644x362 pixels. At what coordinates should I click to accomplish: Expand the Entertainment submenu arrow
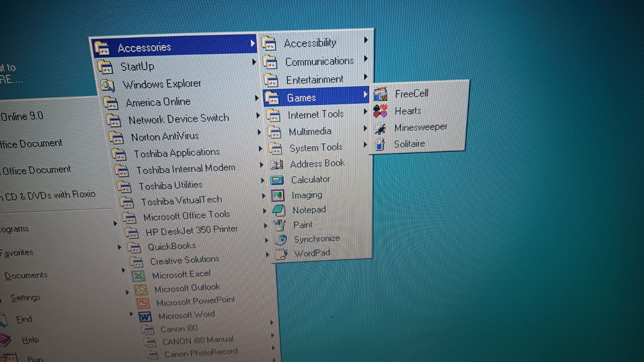pyautogui.click(x=365, y=76)
